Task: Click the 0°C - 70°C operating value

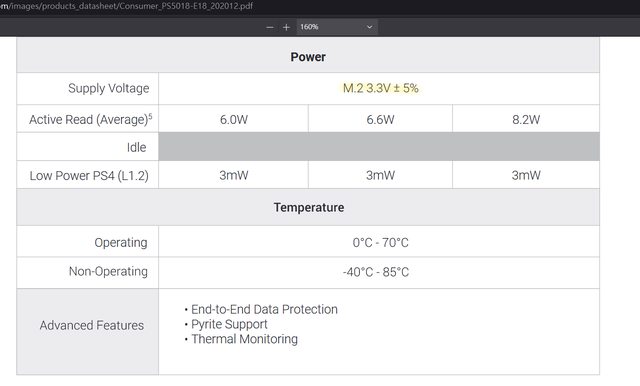Action: [x=380, y=242]
